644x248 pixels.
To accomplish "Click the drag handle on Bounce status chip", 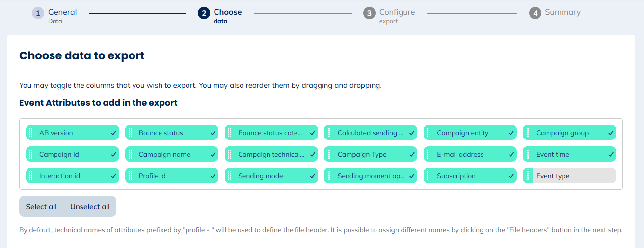I will 130,133.
